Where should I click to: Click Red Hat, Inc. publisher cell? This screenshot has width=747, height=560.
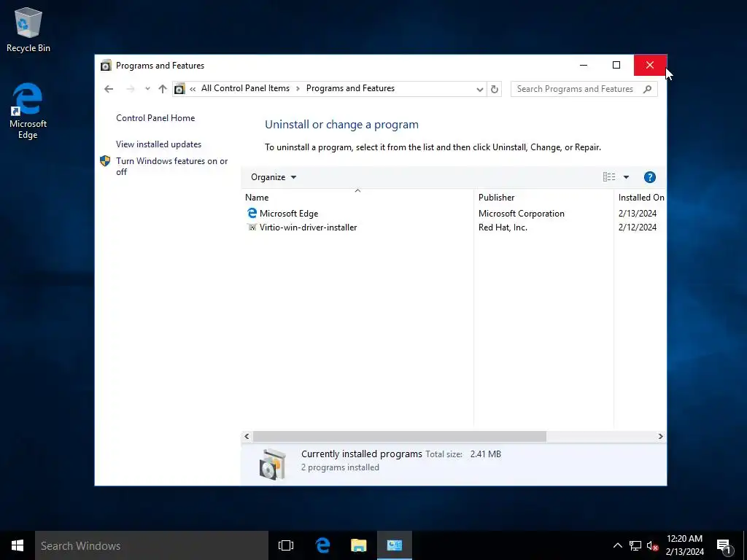pyautogui.click(x=503, y=227)
